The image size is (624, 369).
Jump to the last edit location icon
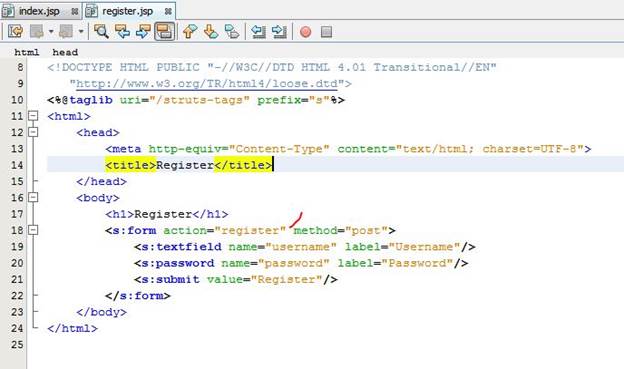coord(15,31)
